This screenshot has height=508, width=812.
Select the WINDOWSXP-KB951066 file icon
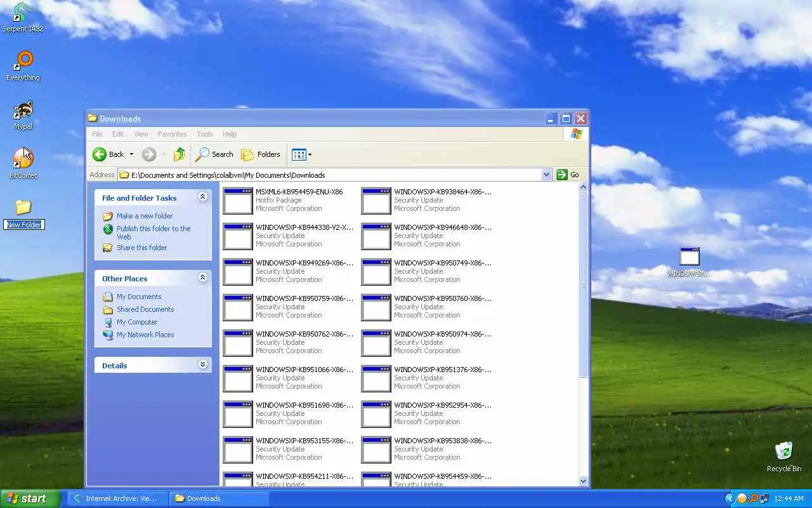pyautogui.click(x=238, y=378)
